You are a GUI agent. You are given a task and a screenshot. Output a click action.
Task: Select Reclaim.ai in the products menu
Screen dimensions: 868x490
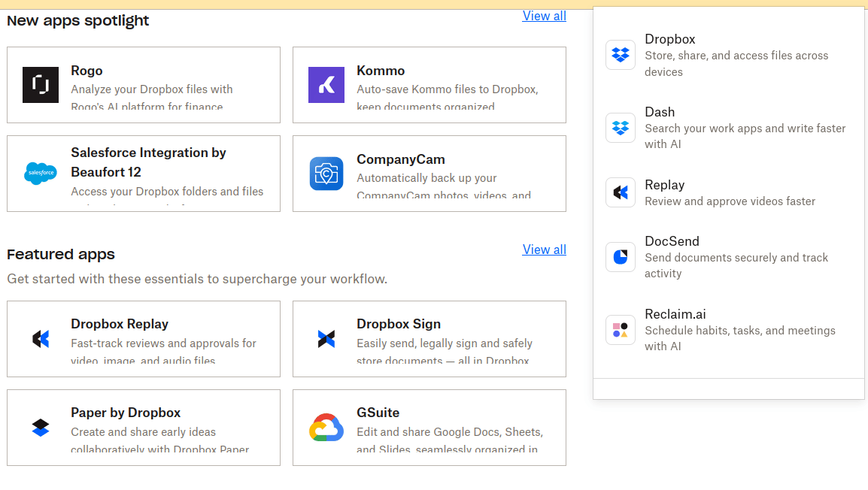[x=675, y=314]
